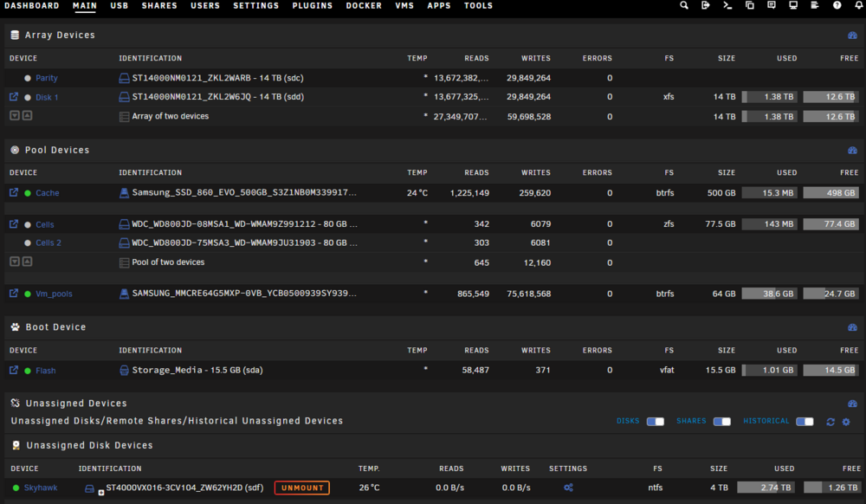This screenshot has width=866, height=504.
Task: Click the gauge icon in Array Devices header
Action: point(852,36)
